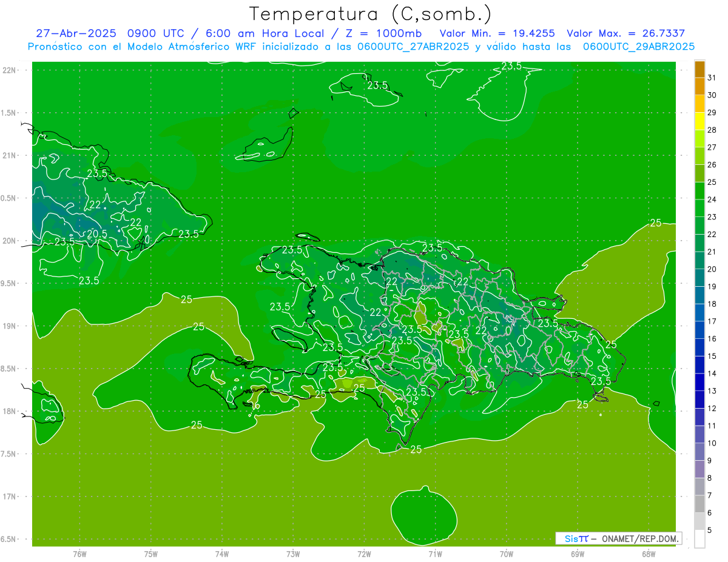Click the '18N' latitude axis label
Screen dimensions: 728x562
click(10, 411)
